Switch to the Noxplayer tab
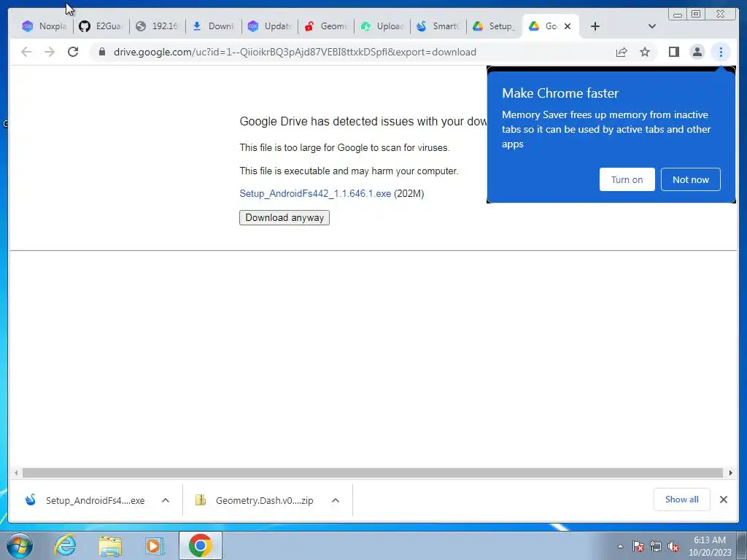 tap(44, 26)
